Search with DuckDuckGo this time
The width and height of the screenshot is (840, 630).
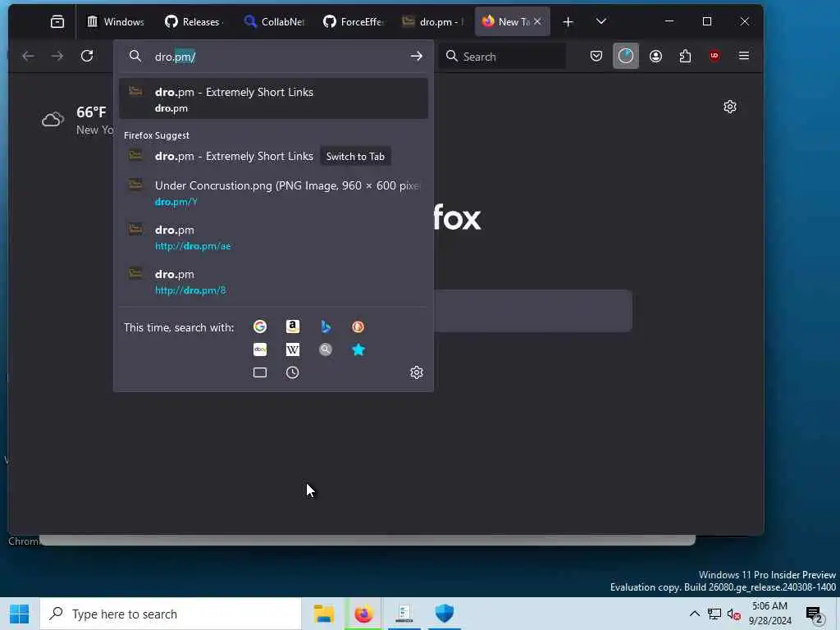pyautogui.click(x=358, y=326)
